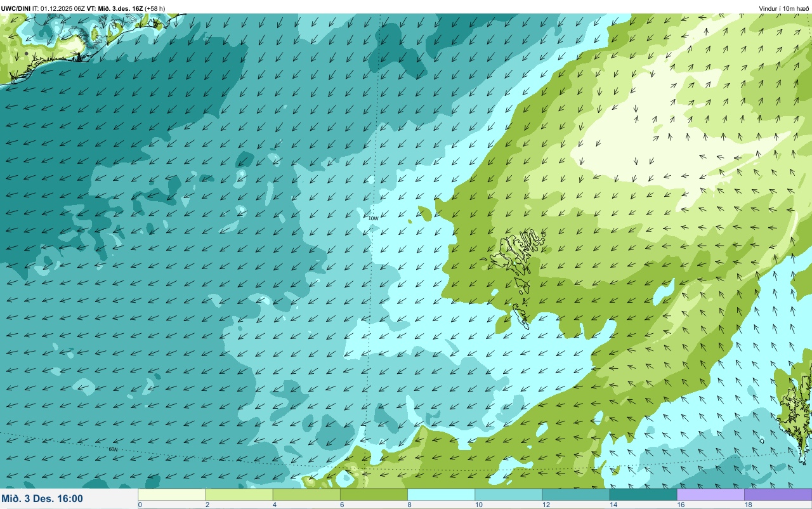The image size is (812, 509).
Task: Click the legend value '12'
Action: click(546, 505)
